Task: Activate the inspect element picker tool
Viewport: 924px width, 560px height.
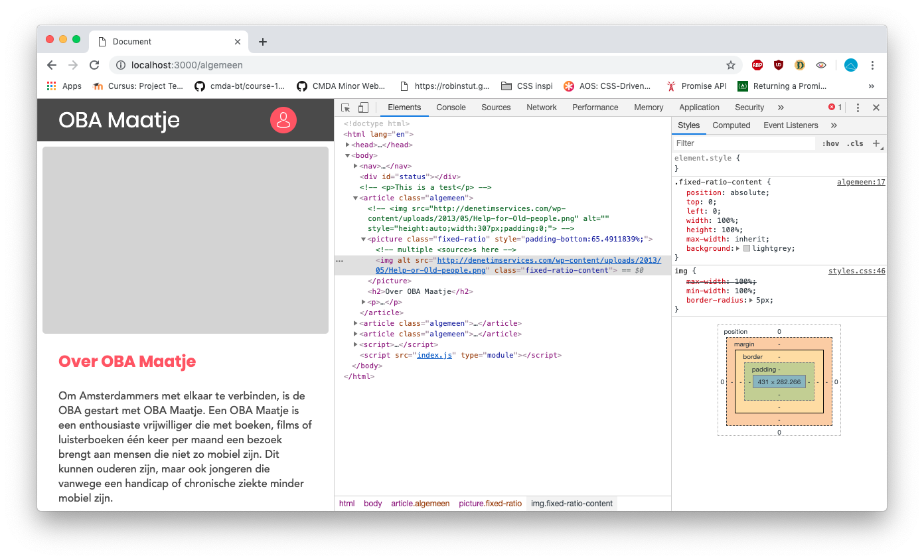Action: pyautogui.click(x=346, y=107)
